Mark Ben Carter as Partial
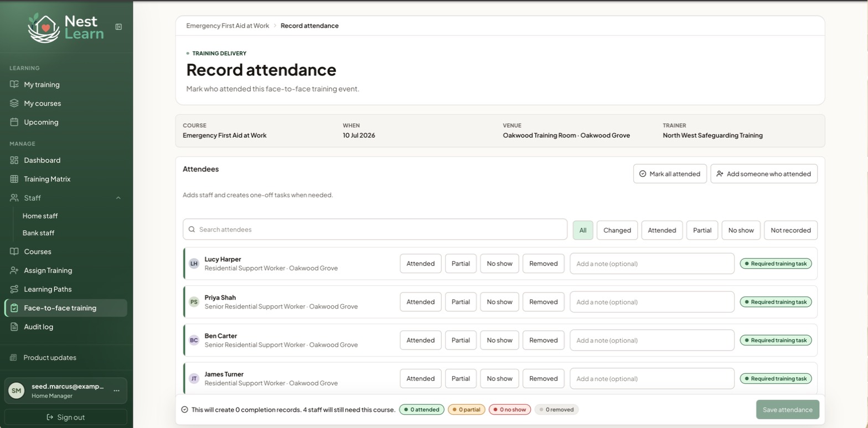Screen dimensions: 868x428 click(x=461, y=340)
